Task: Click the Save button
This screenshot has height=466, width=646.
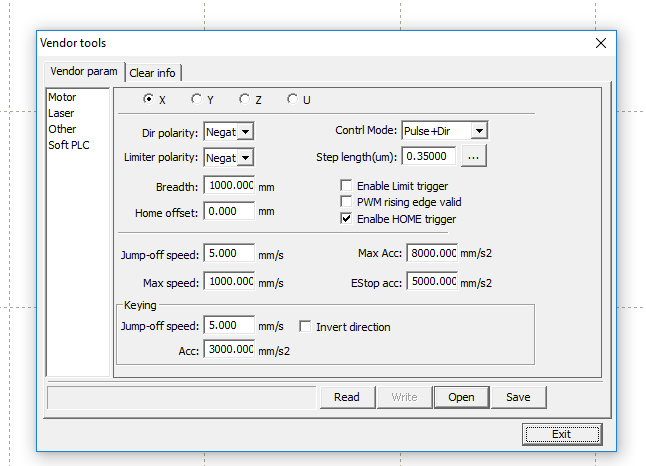Action: pos(518,397)
